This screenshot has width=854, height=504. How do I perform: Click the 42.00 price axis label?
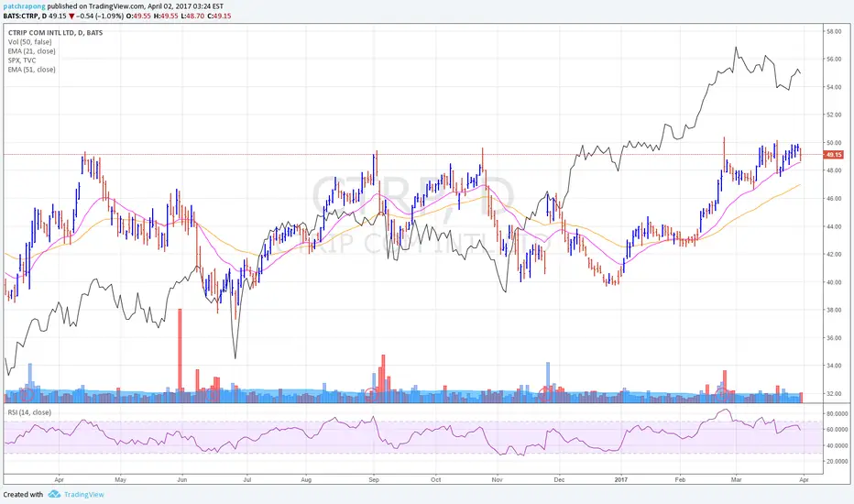pos(834,255)
